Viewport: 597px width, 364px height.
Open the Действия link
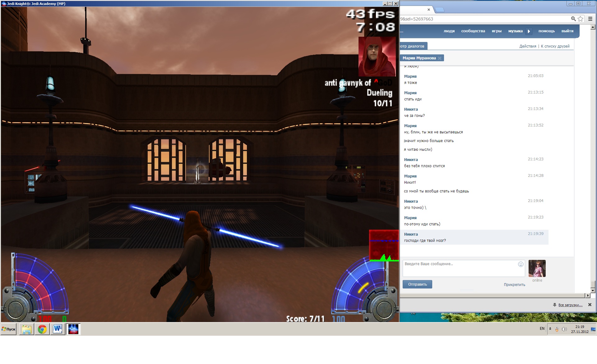click(528, 46)
